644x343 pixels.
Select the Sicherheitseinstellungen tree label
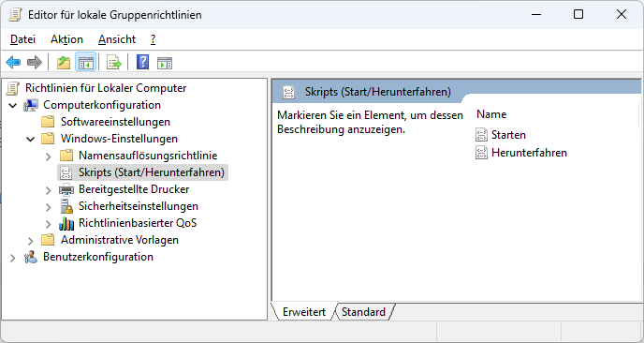139,206
